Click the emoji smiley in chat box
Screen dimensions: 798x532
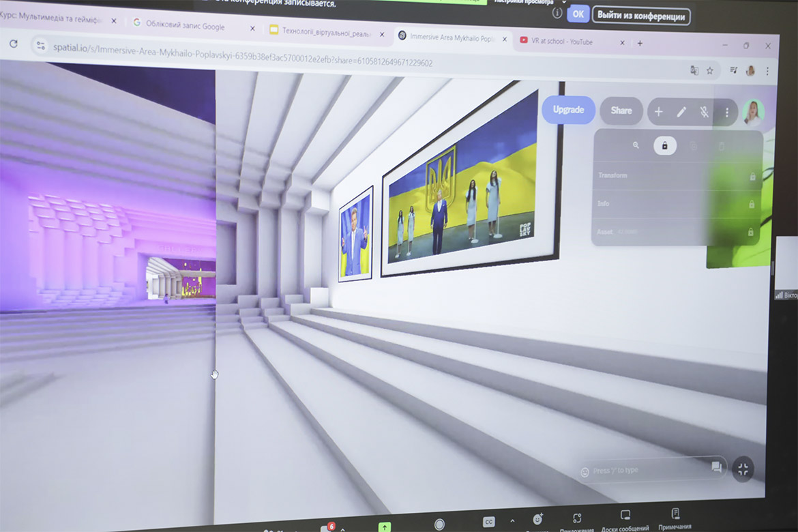click(585, 471)
